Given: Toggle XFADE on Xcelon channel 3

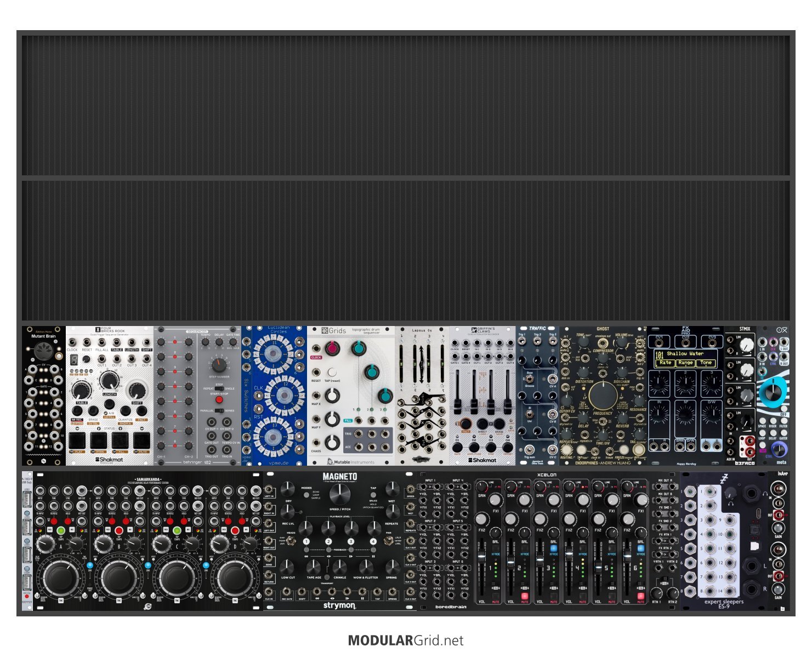Looking at the screenshot, I should click(x=554, y=547).
